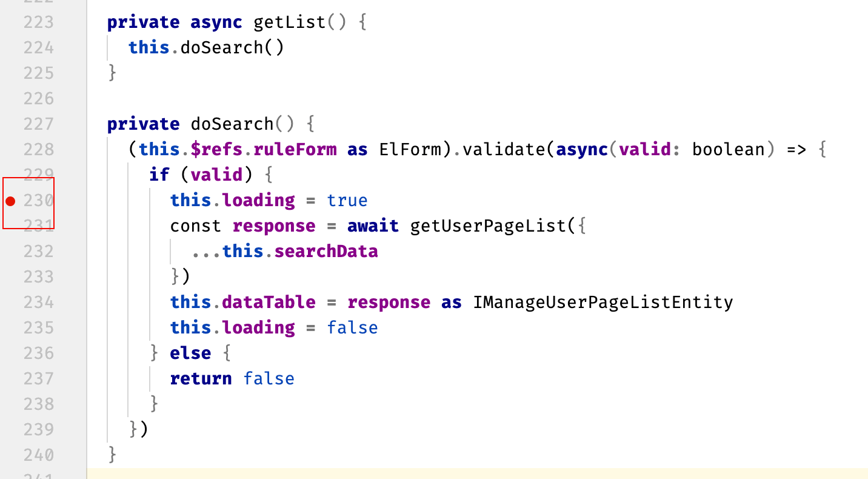Click gutter line number 237
The width and height of the screenshot is (868, 479).
pyautogui.click(x=39, y=379)
